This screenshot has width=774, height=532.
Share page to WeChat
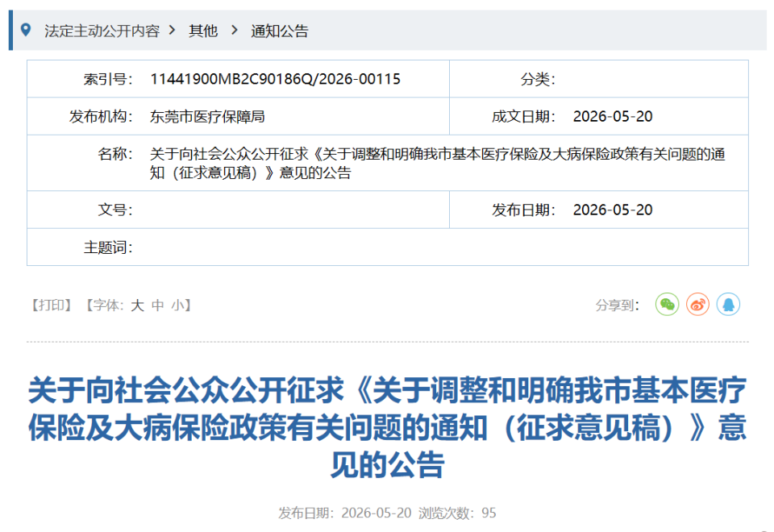[667, 305]
